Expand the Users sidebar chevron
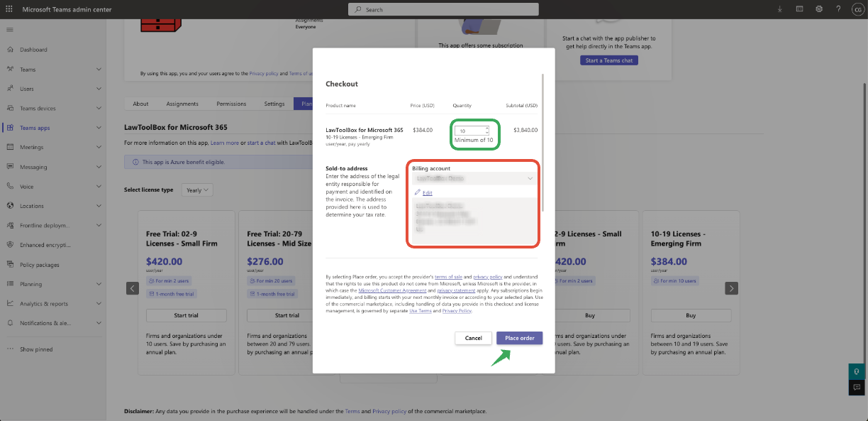 [99, 89]
